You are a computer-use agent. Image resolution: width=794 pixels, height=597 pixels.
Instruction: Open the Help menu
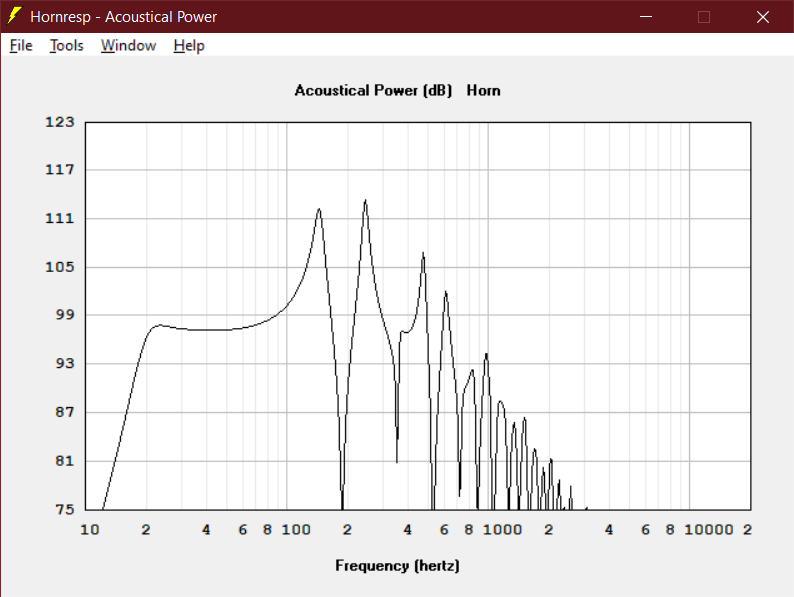189,46
